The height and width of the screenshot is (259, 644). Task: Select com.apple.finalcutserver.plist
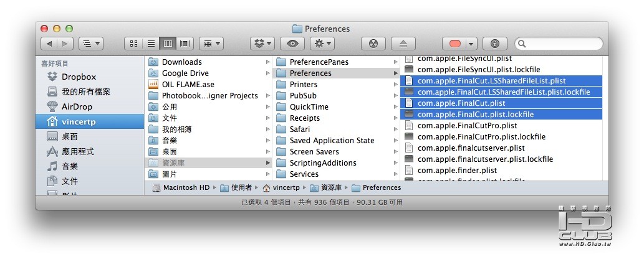coord(501,148)
